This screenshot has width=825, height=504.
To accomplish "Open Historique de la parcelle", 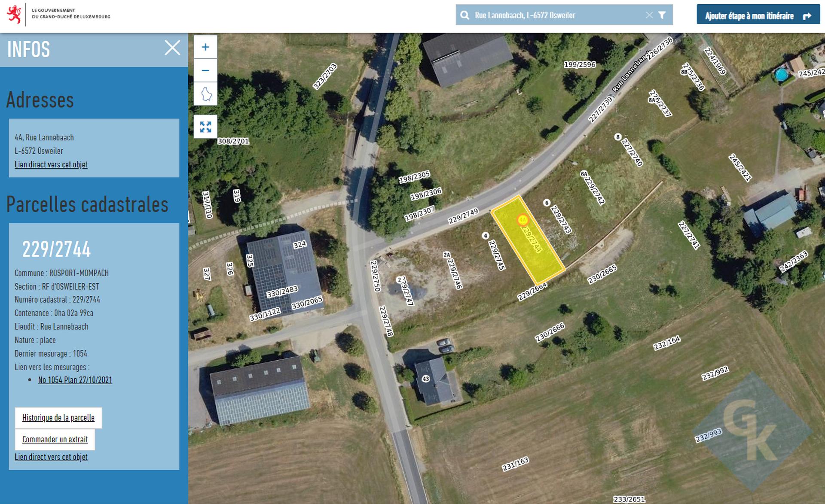I will [x=58, y=418].
